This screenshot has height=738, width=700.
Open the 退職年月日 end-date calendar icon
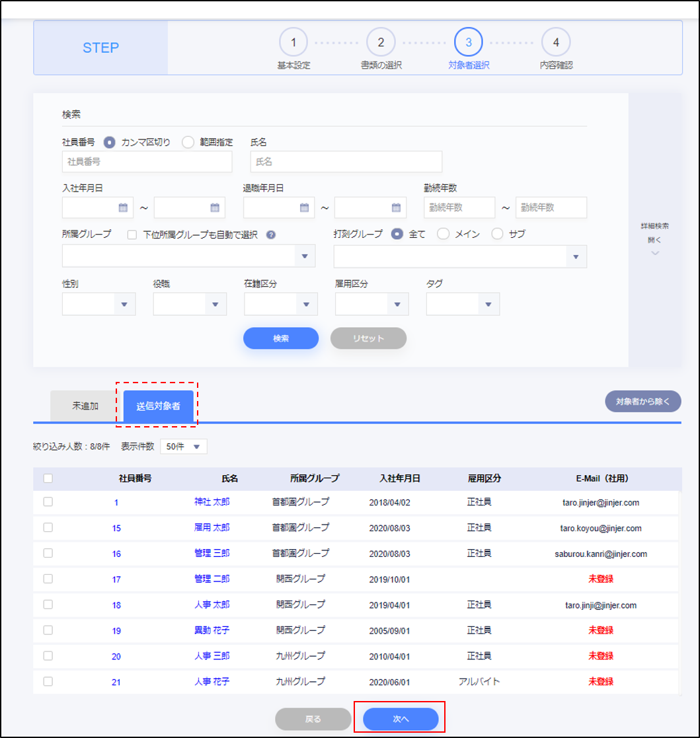coord(396,207)
